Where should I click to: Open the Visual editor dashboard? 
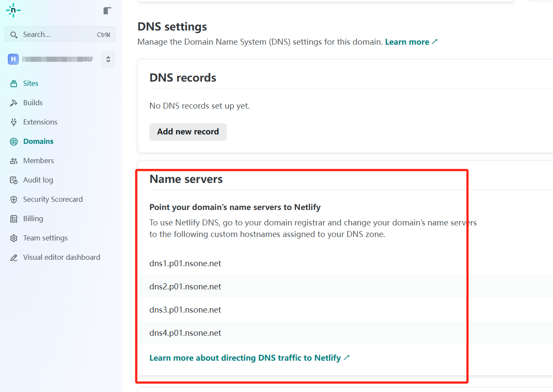pyautogui.click(x=61, y=257)
